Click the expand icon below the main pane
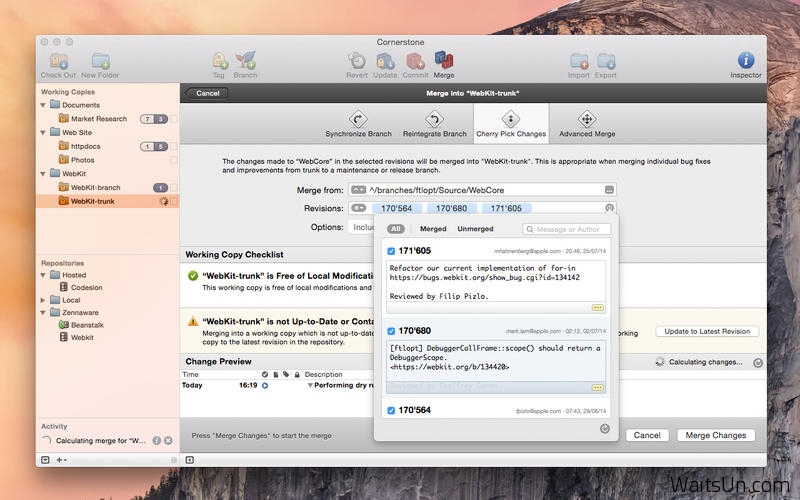This screenshot has width=800, height=500. tap(190, 460)
